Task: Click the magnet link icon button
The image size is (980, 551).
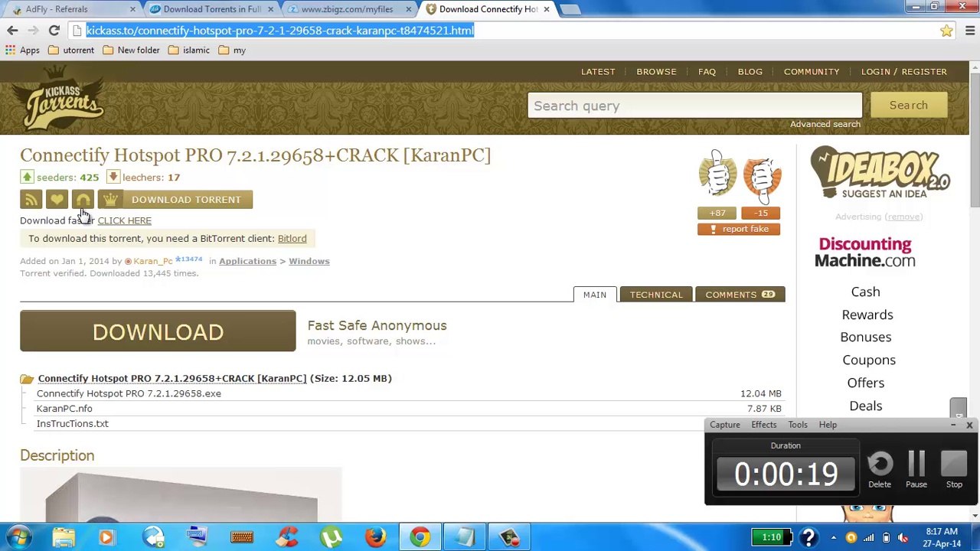Action: 83,200
